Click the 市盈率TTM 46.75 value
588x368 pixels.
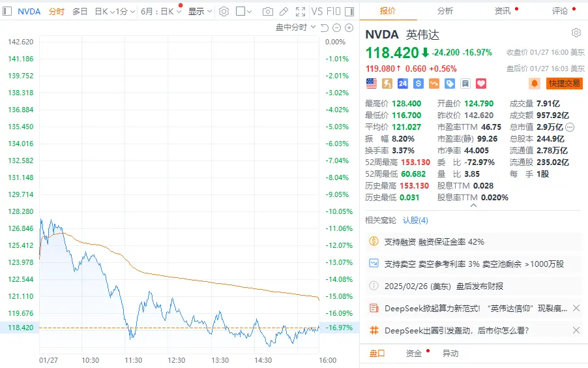point(491,127)
